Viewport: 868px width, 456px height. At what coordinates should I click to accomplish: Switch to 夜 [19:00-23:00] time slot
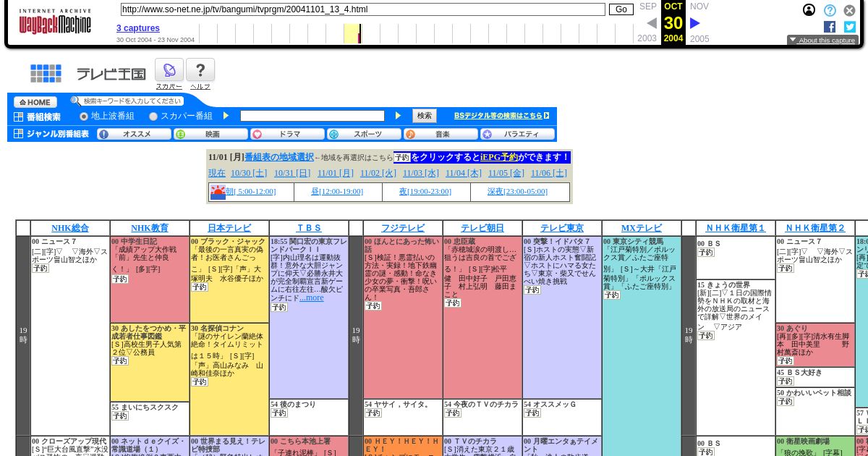click(425, 191)
